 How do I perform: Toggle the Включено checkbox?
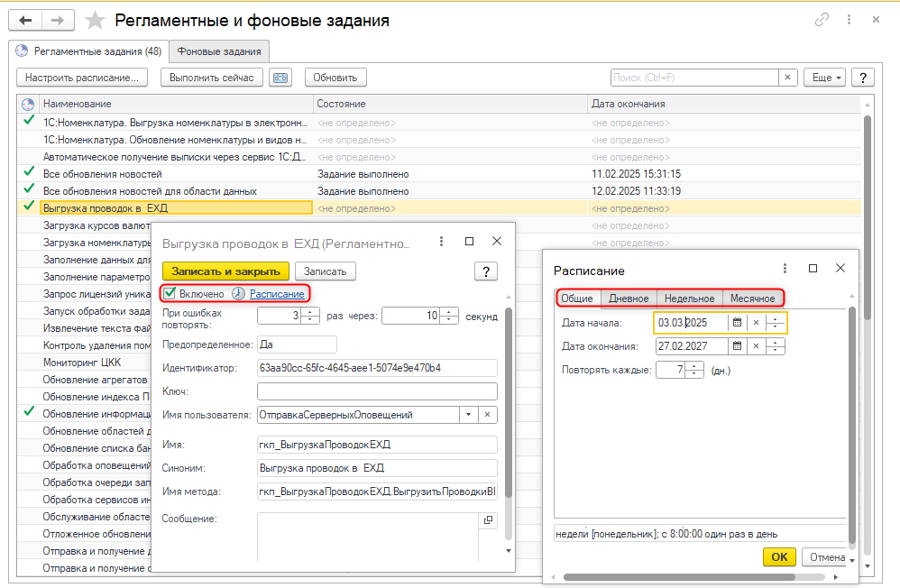tap(170, 293)
